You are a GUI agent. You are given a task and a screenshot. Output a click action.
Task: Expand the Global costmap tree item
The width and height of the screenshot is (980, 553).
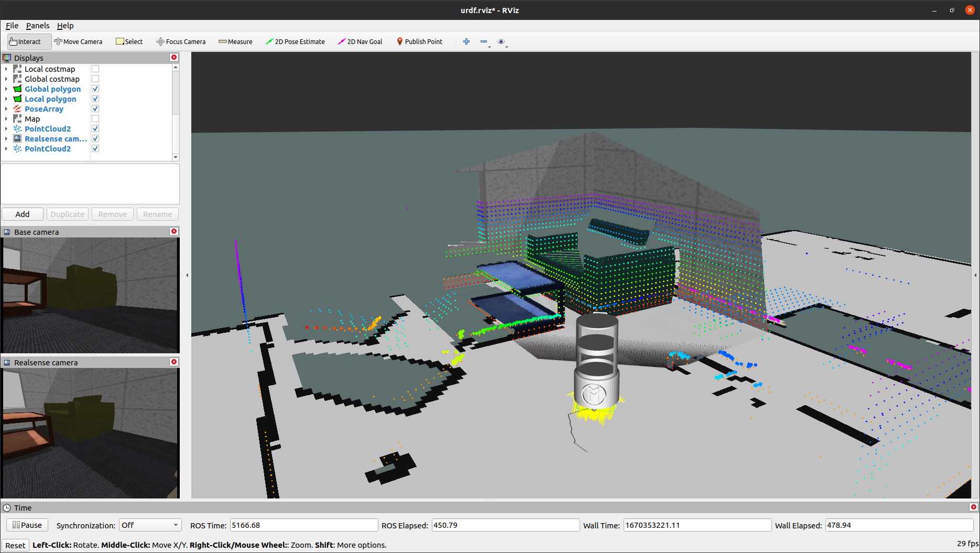pyautogui.click(x=6, y=79)
